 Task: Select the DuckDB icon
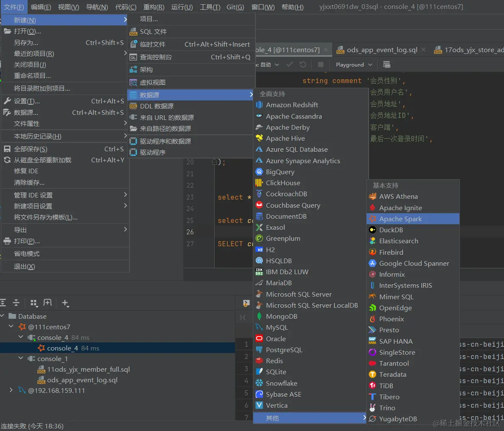coord(372,230)
